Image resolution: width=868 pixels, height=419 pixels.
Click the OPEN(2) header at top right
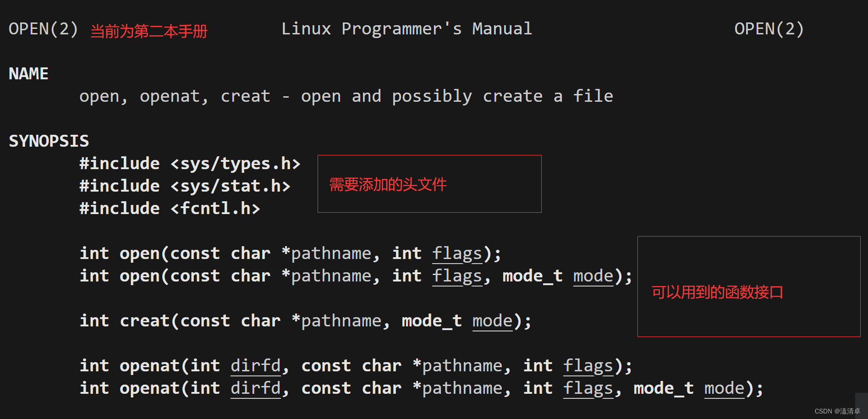coord(769,29)
